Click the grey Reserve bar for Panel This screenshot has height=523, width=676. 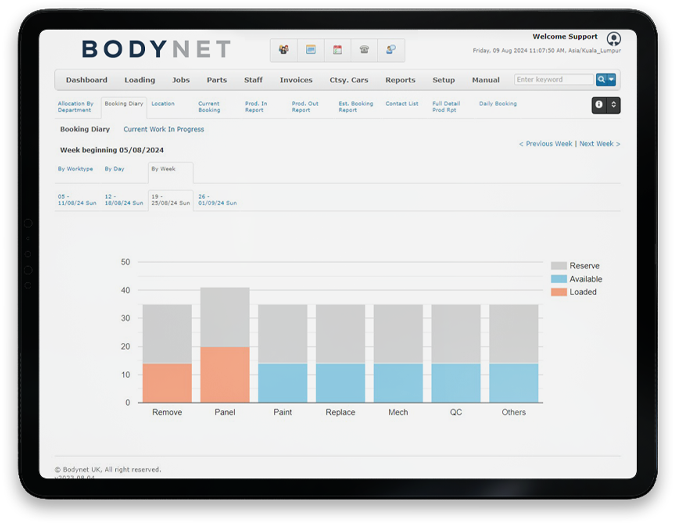click(x=225, y=317)
